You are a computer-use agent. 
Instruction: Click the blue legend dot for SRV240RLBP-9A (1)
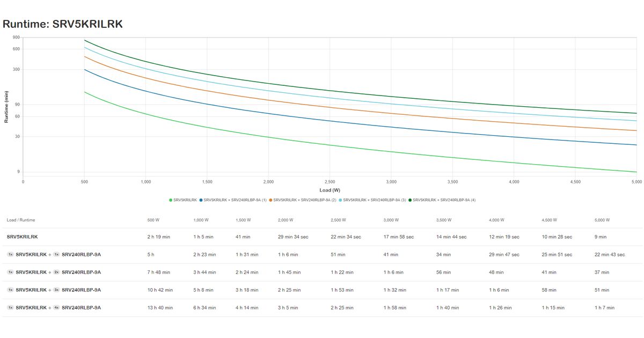[x=201, y=200]
